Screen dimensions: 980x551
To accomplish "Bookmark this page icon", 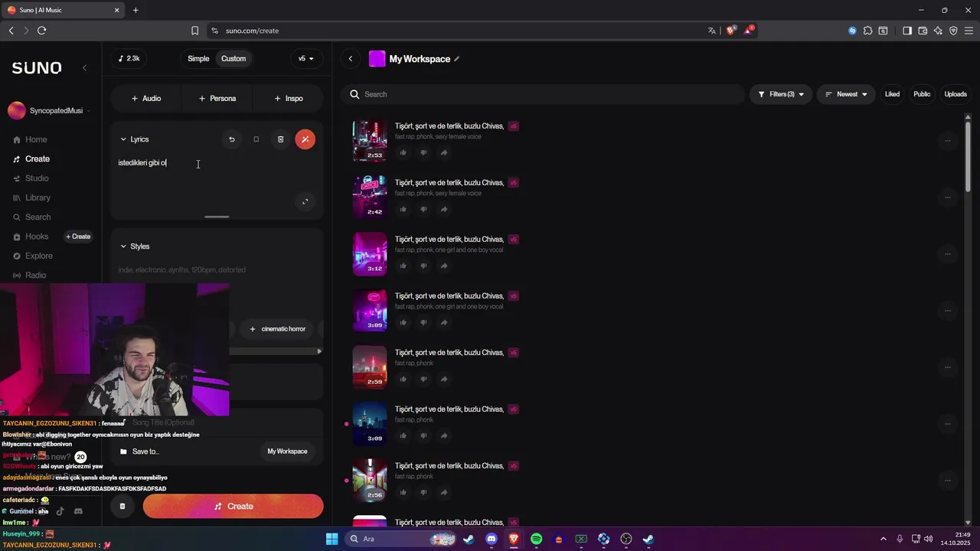I will [194, 31].
